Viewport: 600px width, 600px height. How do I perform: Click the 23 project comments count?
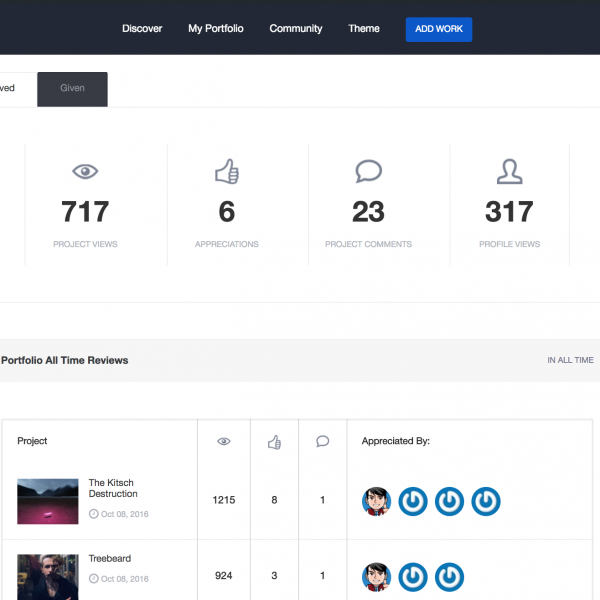pos(368,211)
